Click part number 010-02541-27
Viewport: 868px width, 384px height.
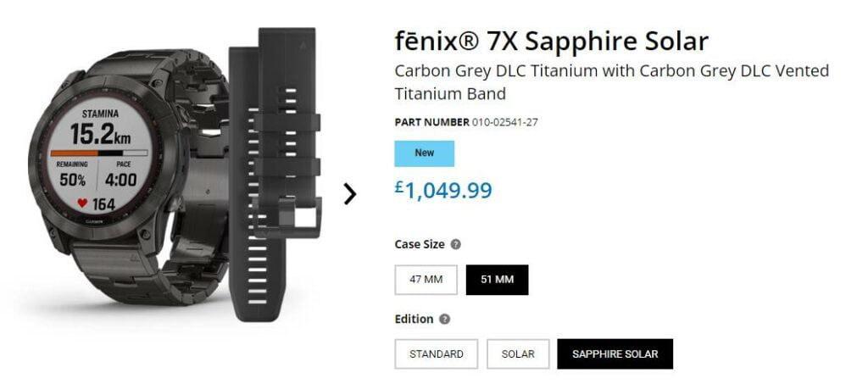pyautogui.click(x=504, y=122)
